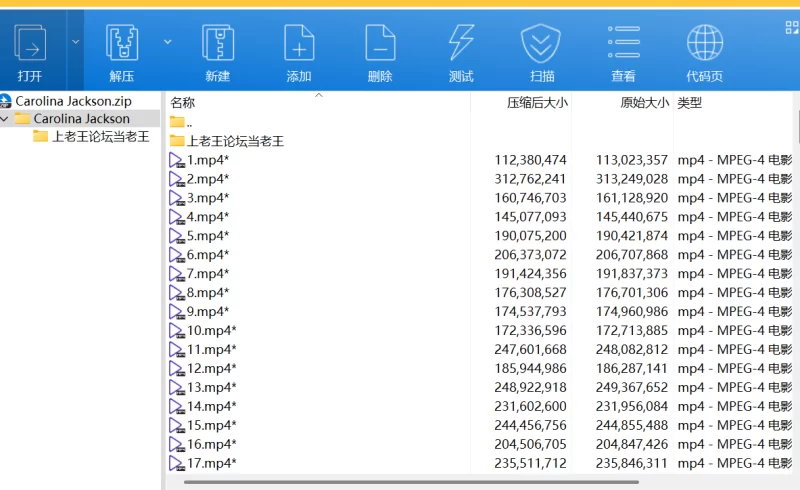800x490 pixels.
Task: Open the dropdown arrow beside 打开
Action: point(76,42)
